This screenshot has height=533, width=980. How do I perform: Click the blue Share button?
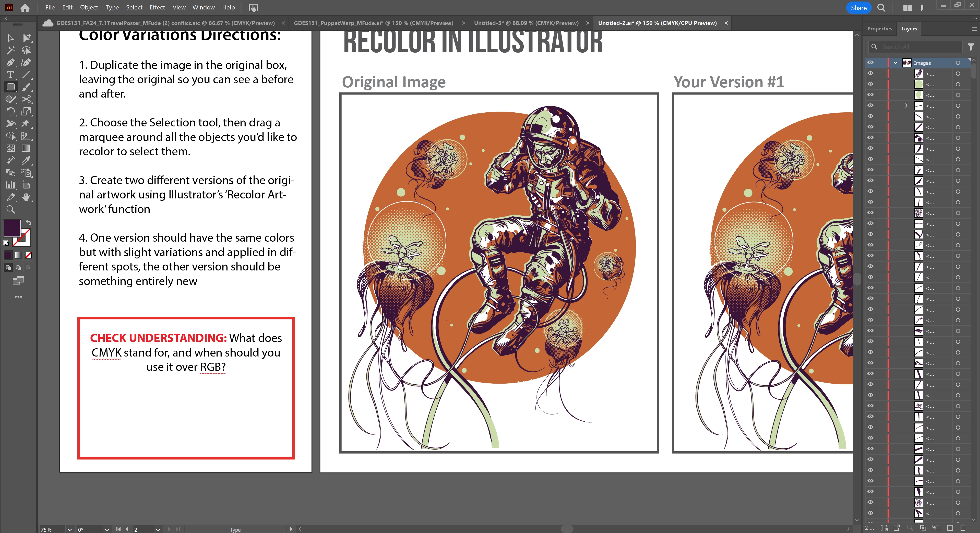tap(858, 8)
